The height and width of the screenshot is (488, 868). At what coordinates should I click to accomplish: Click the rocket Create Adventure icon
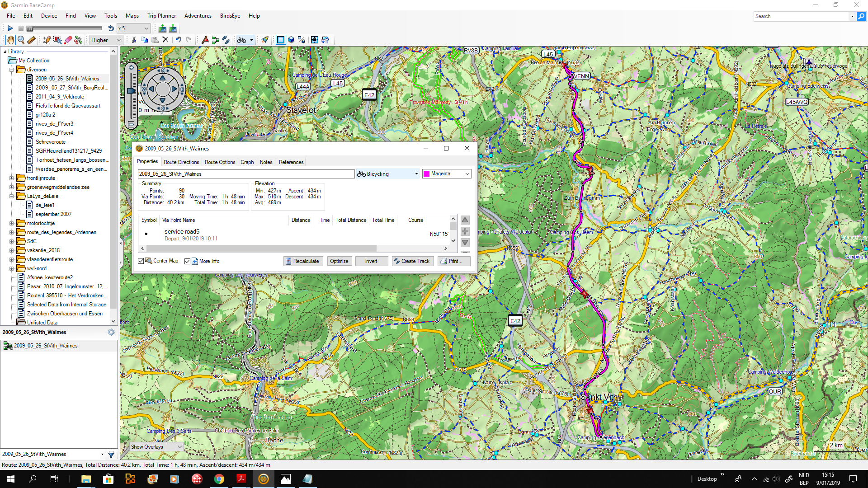pyautogui.click(x=265, y=40)
